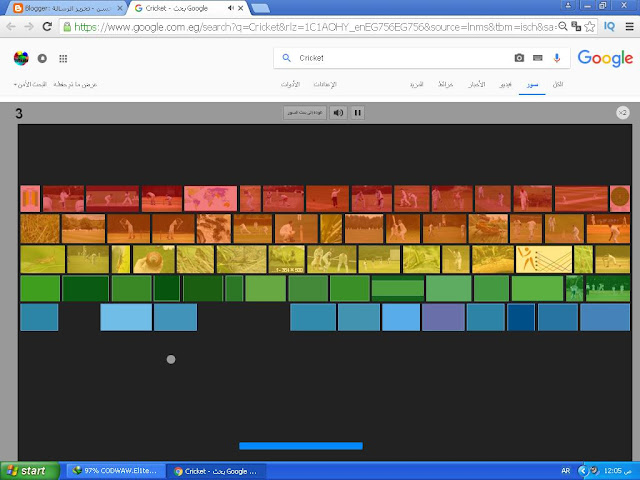Close the Cricket Google tab
The width and height of the screenshot is (640, 480).
(x=241, y=8)
